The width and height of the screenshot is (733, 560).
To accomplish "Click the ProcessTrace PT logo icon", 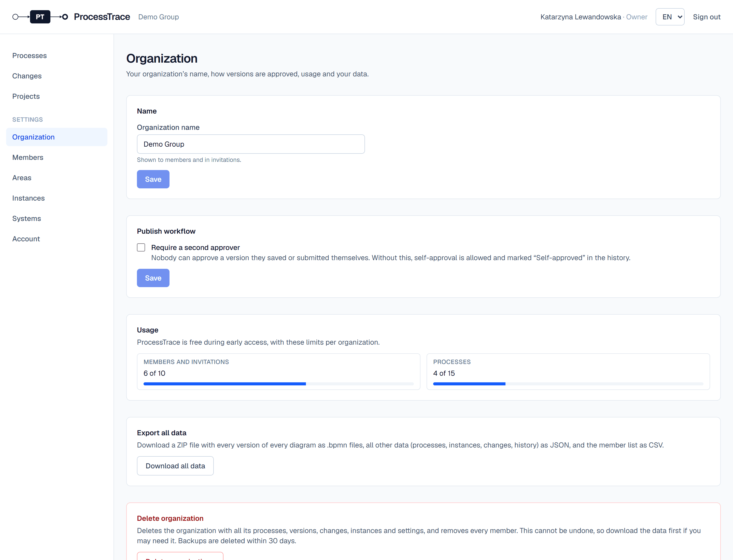I will 40,17.
